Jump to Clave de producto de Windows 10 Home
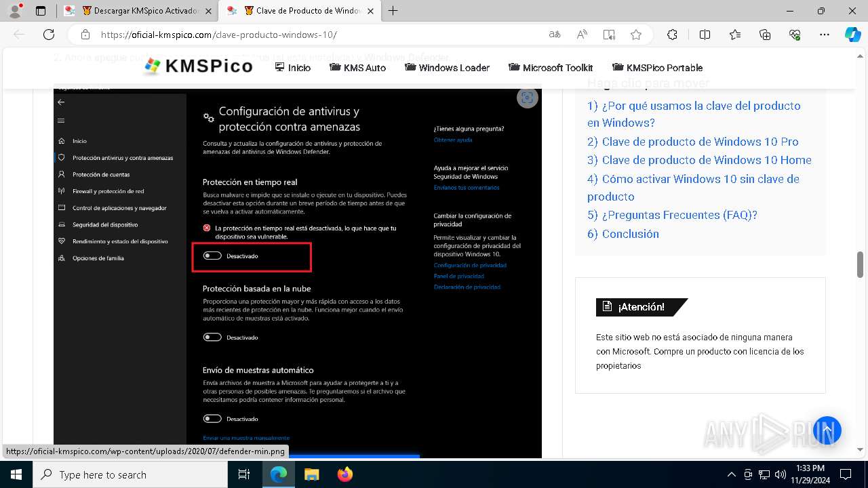Viewport: 868px width, 488px height. tap(699, 160)
